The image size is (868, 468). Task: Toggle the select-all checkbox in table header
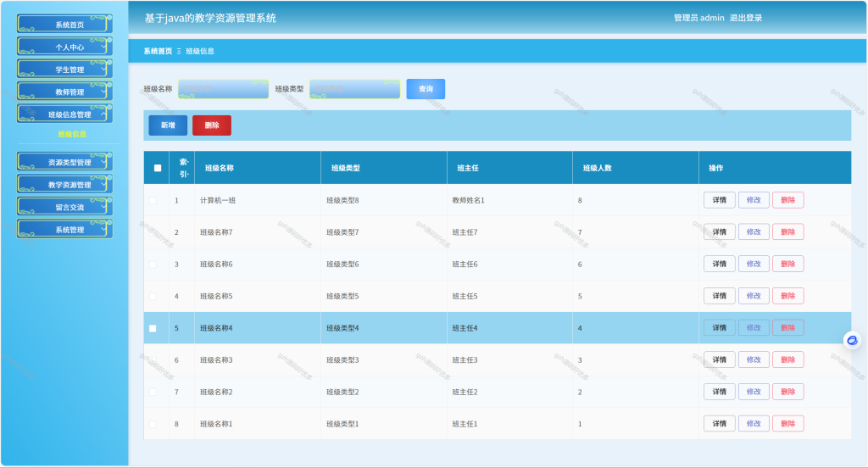click(x=158, y=168)
